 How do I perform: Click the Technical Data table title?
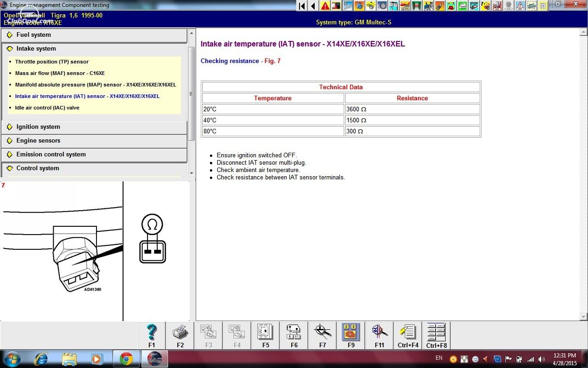click(341, 87)
